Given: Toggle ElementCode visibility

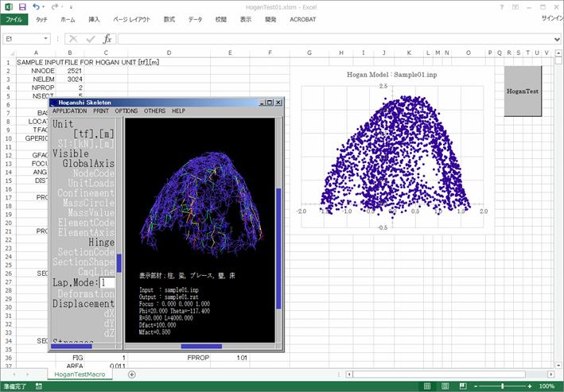Looking at the screenshot, I should tap(87, 223).
